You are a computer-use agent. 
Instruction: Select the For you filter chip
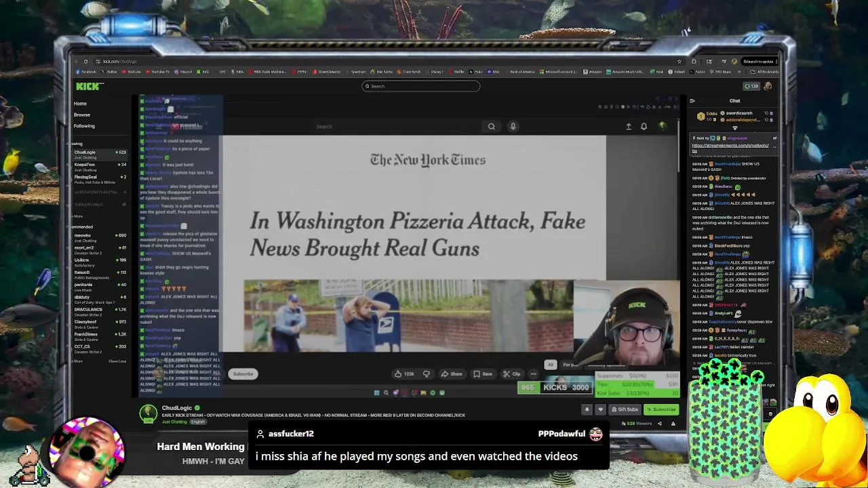click(570, 365)
